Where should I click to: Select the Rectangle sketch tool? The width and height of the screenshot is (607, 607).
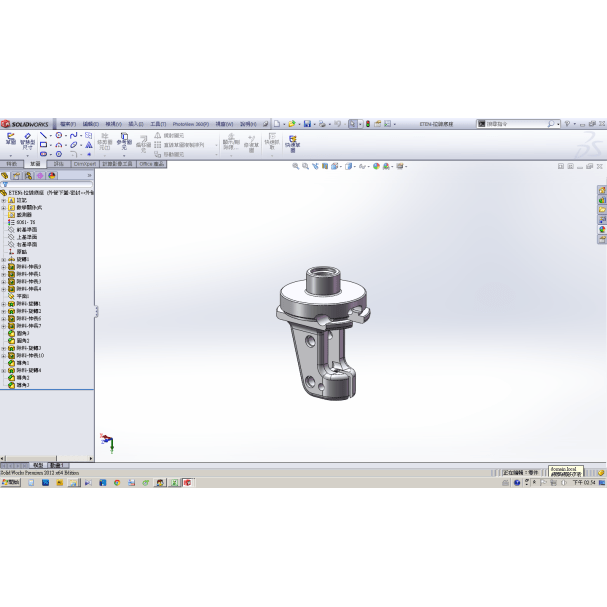(45, 144)
